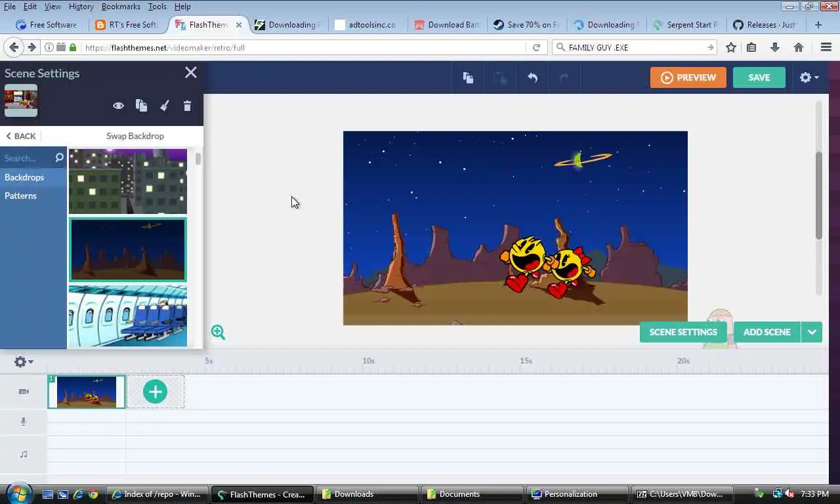Toggle scene visibility eye icon
Screen dimensions: 840x504
click(118, 106)
